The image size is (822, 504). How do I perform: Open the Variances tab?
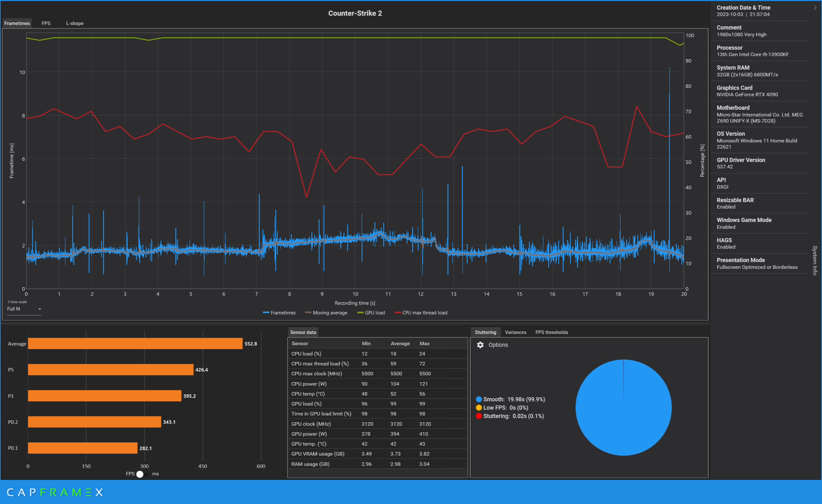(x=515, y=332)
